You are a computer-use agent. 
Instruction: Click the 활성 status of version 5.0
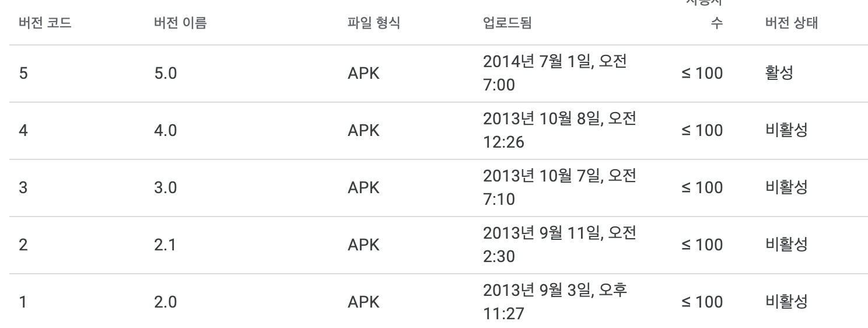click(x=779, y=74)
